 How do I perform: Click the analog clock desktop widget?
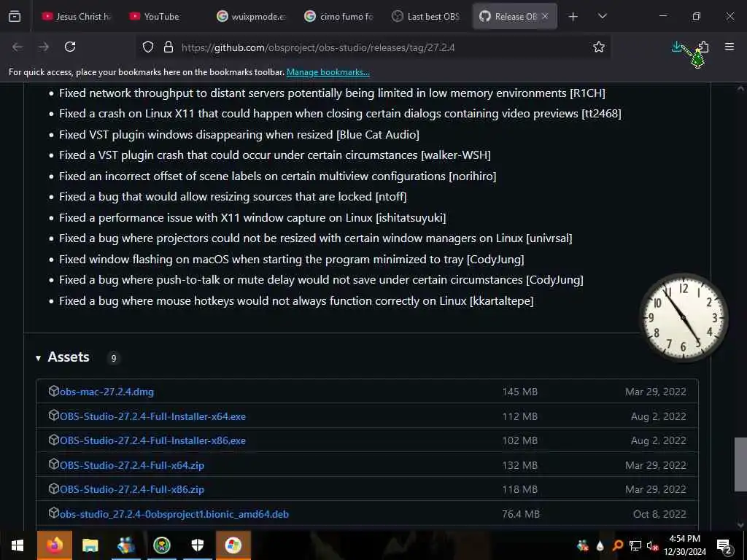point(684,317)
